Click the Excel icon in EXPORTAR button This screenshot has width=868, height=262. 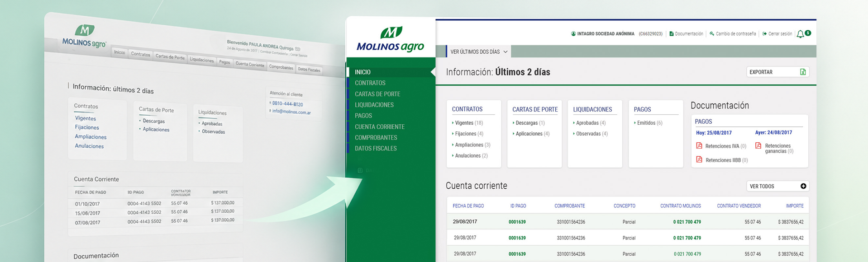tap(803, 72)
